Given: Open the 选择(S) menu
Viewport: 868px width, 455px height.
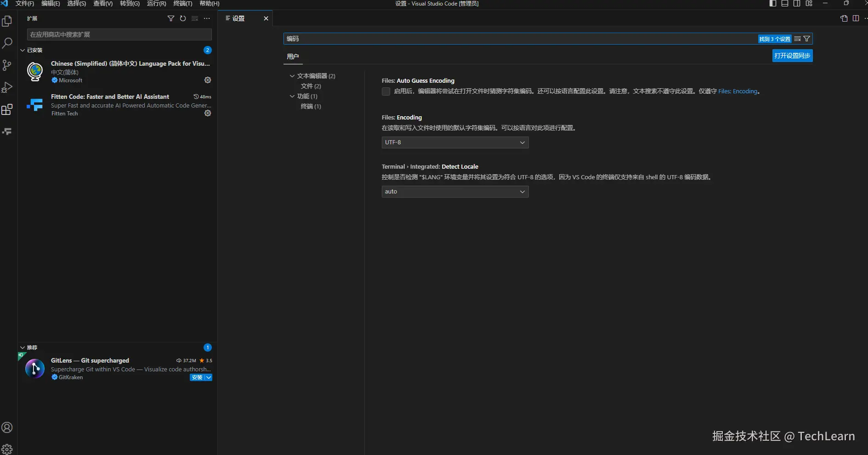Looking at the screenshot, I should pyautogui.click(x=77, y=4).
